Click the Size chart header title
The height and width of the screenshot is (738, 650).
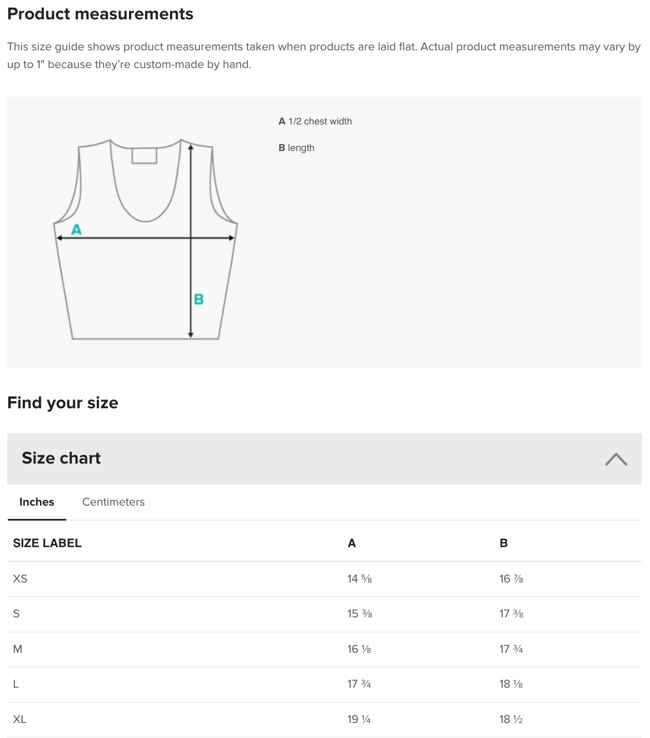pyautogui.click(x=61, y=458)
